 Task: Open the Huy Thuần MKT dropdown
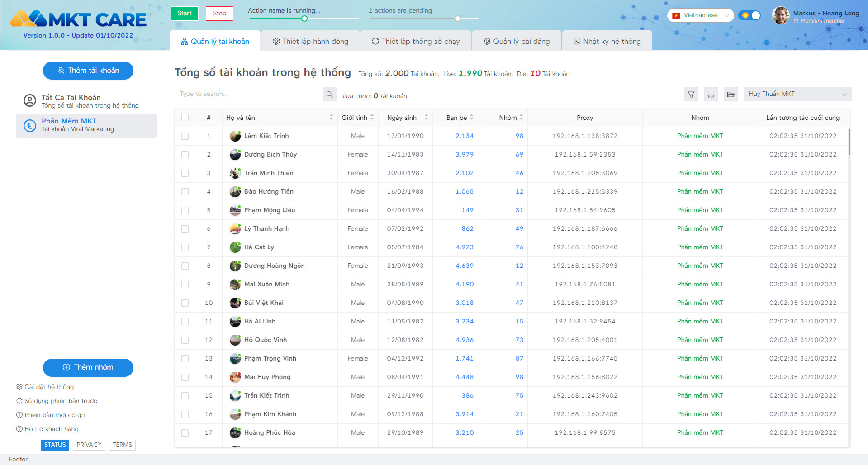[798, 94]
